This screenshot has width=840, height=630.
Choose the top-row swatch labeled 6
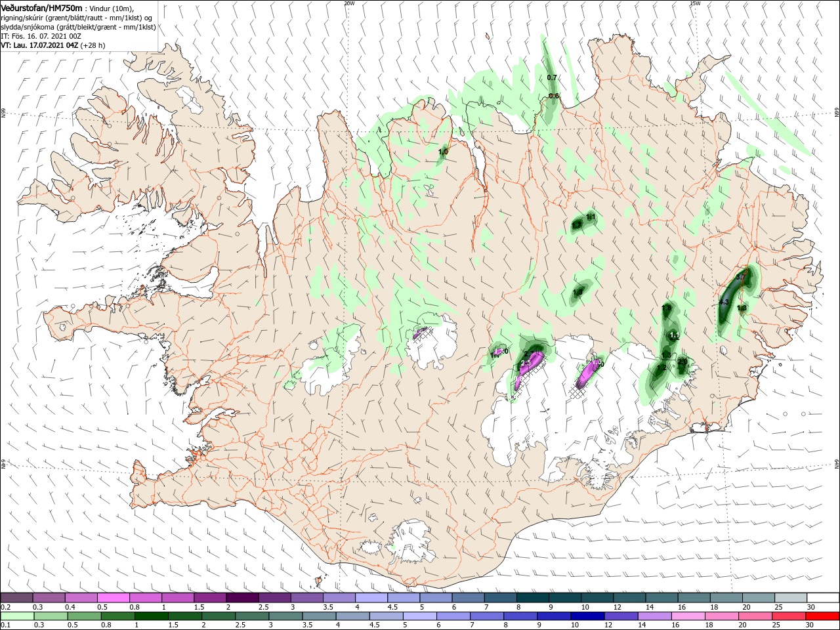point(467,598)
